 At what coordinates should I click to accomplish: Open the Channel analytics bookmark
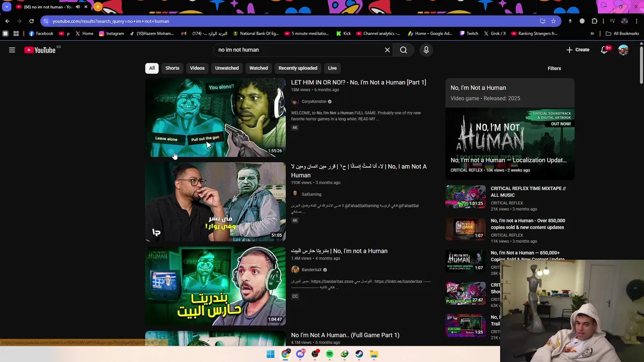pos(378,34)
